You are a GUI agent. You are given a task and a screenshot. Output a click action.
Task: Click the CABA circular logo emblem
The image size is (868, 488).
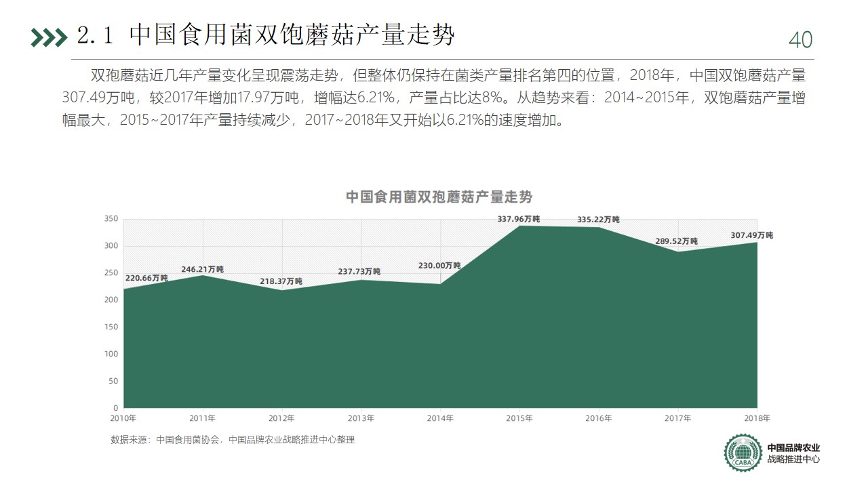(x=743, y=453)
